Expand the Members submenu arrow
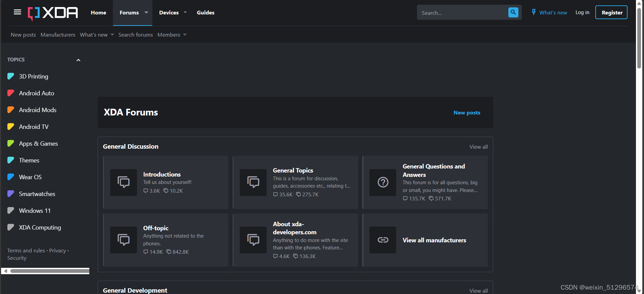 point(185,35)
